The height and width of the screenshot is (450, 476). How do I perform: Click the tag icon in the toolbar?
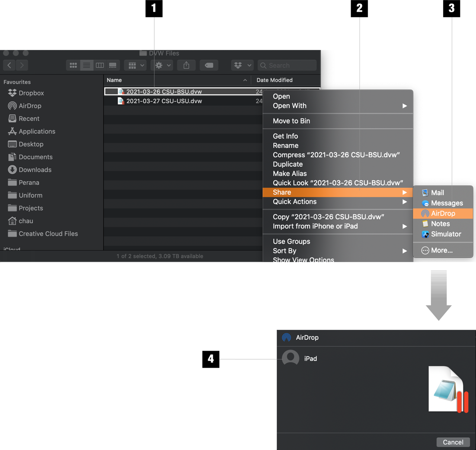point(209,65)
